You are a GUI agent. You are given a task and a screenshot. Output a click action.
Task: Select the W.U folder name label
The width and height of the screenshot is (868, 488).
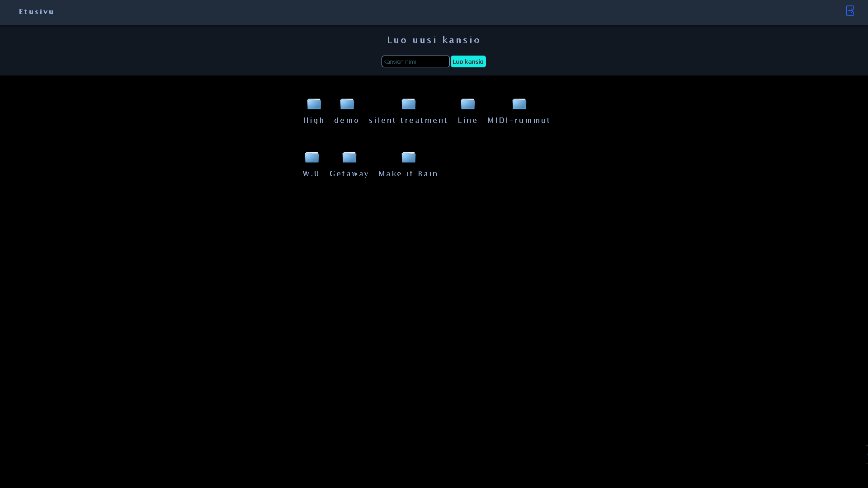click(311, 174)
